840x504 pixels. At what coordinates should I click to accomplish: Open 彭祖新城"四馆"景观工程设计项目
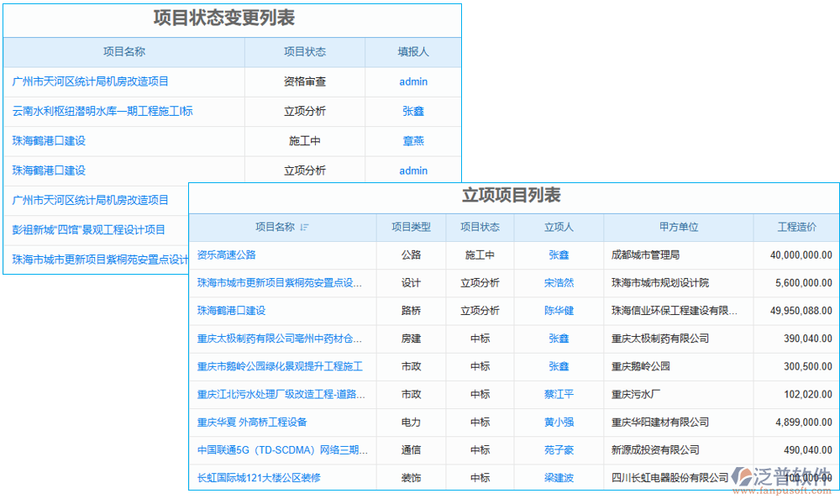pos(88,229)
